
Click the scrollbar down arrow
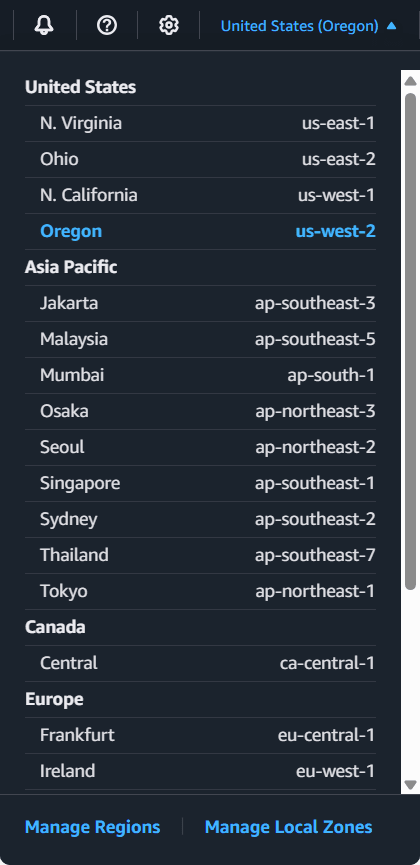pos(410,784)
